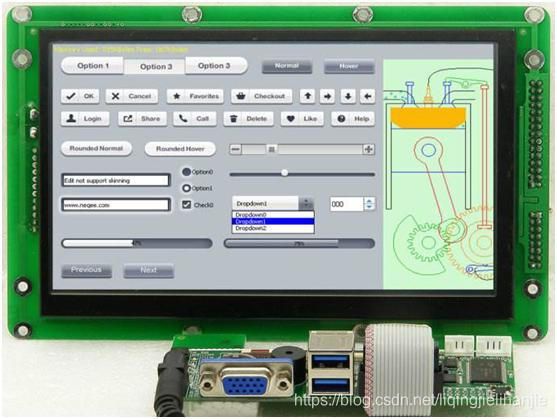Click the 'Edit not support skinning' field
Image resolution: width=557 pixels, height=419 pixels.
click(115, 180)
